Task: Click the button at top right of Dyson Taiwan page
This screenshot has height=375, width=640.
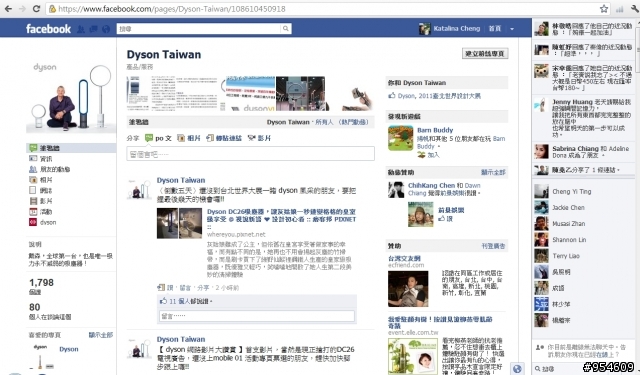Action: [x=485, y=53]
